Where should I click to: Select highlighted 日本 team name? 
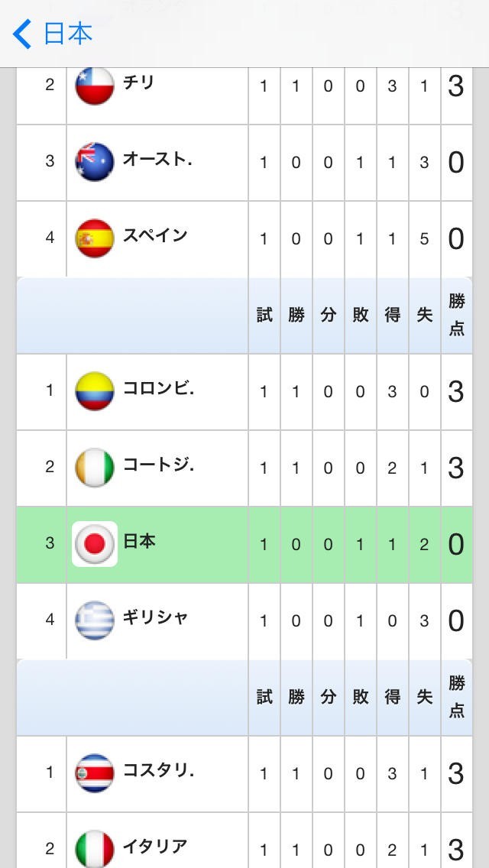139,541
